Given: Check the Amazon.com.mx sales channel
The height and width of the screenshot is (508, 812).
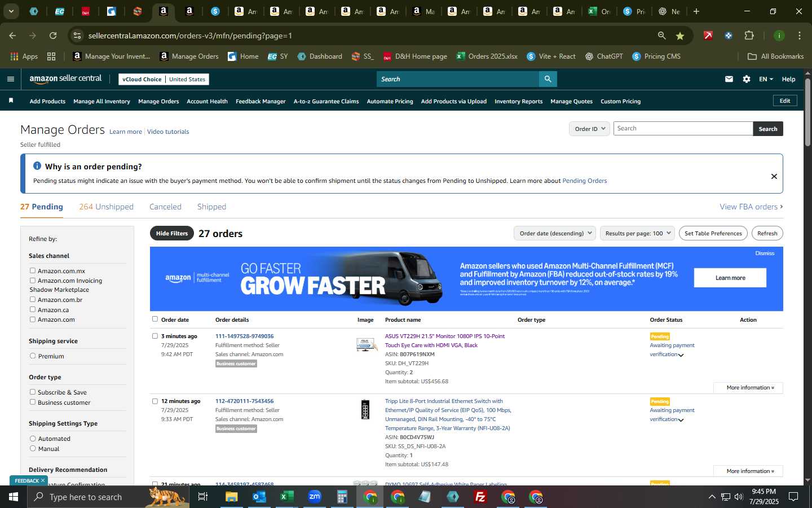Looking at the screenshot, I should point(33,270).
